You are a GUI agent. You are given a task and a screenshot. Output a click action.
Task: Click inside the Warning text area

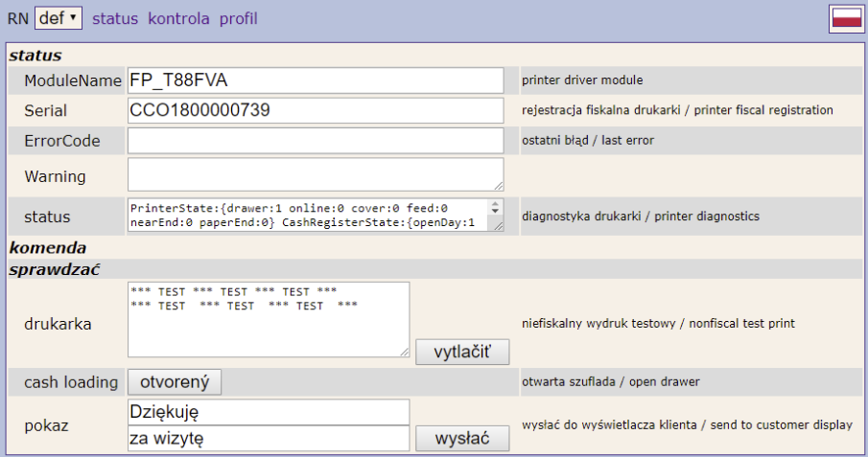click(315, 175)
